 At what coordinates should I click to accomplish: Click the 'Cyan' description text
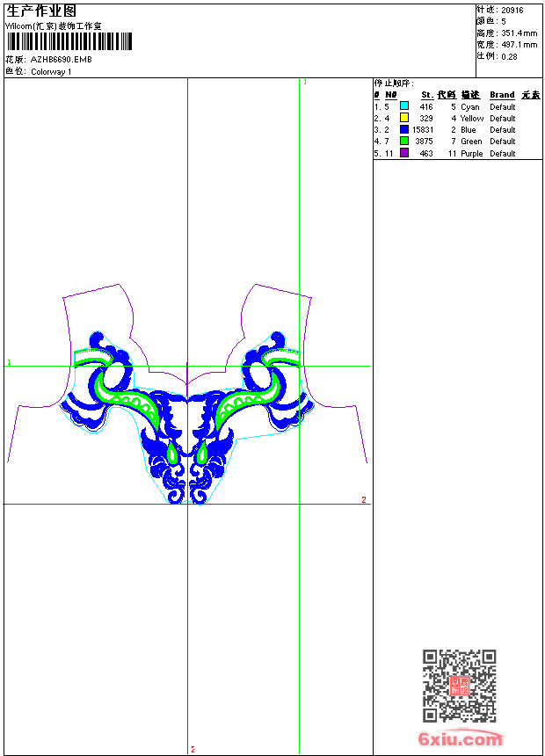click(469, 107)
